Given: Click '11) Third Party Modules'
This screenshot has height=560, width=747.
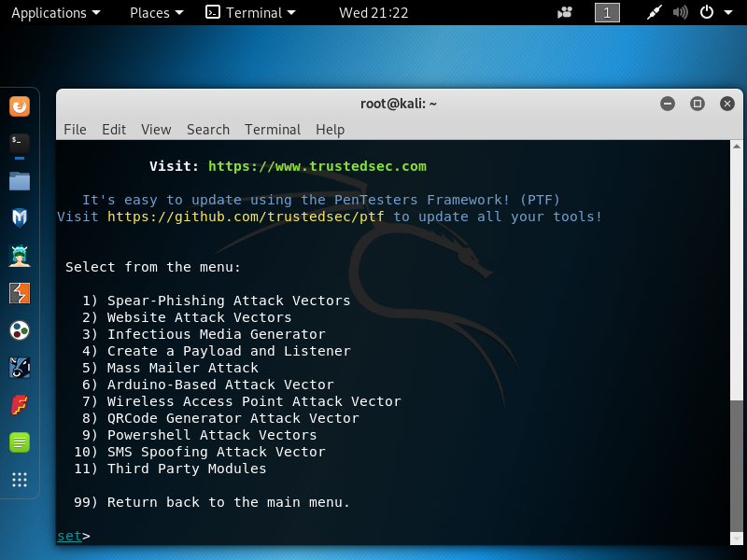Looking at the screenshot, I should coord(170,469).
